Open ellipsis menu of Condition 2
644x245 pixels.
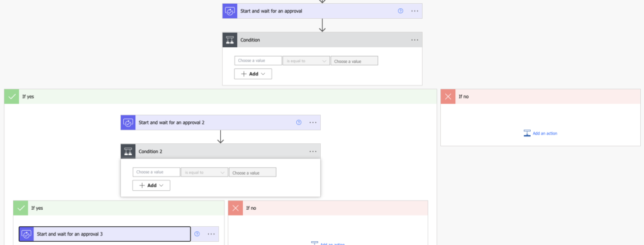coord(313,151)
